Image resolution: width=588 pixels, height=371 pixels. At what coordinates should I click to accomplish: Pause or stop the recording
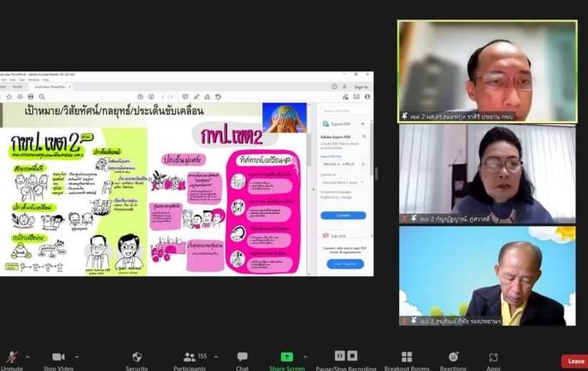click(346, 357)
